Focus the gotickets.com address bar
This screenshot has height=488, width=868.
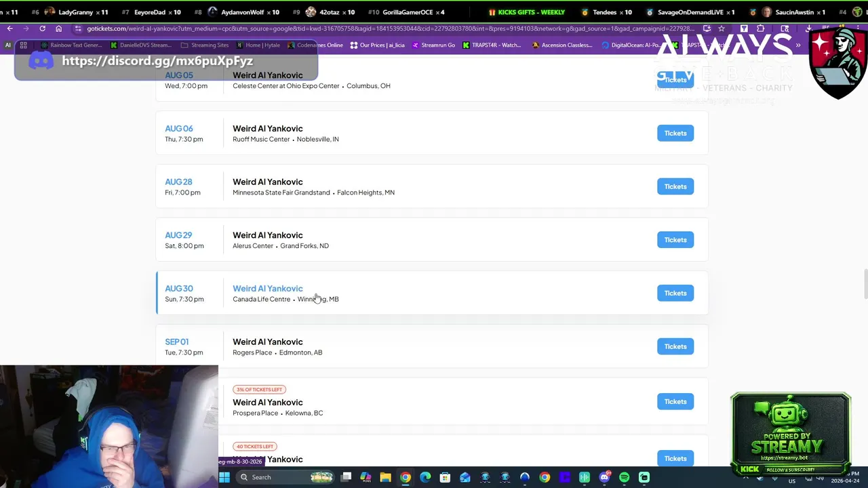390,28
